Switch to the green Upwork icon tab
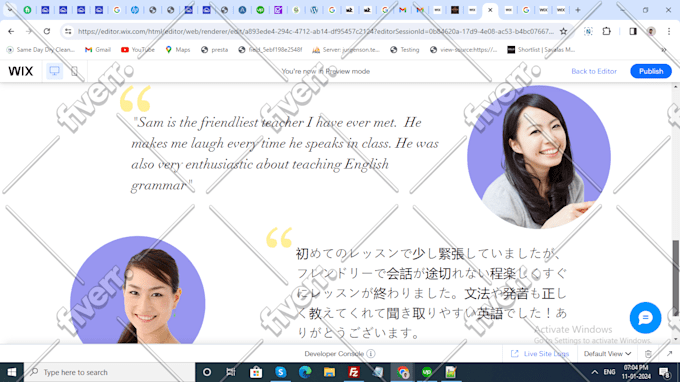The image size is (680, 382). (260, 10)
